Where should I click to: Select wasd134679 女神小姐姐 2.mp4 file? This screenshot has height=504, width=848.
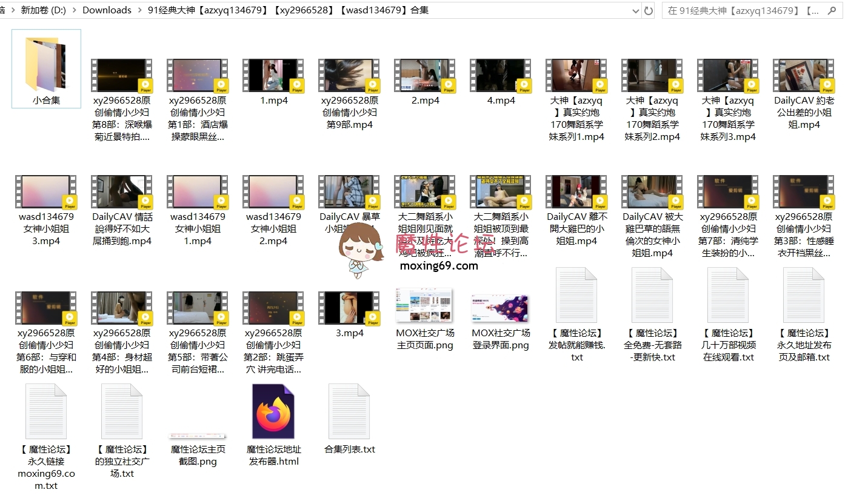273,192
